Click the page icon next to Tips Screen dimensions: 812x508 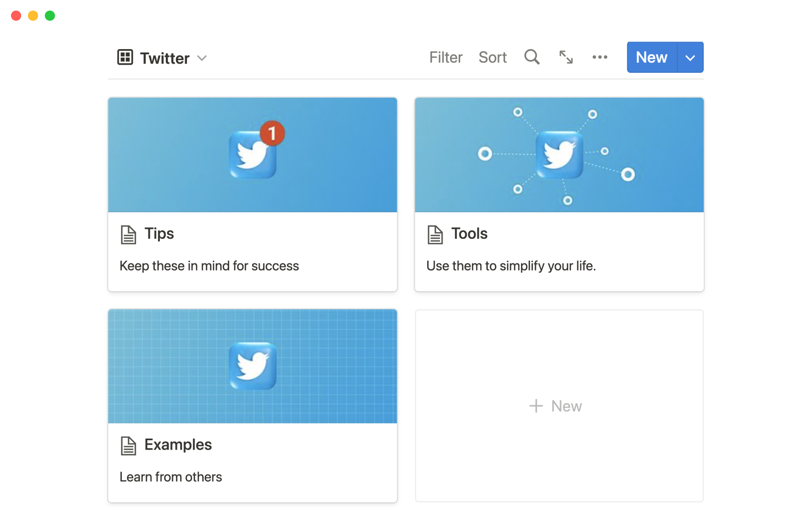pyautogui.click(x=128, y=235)
